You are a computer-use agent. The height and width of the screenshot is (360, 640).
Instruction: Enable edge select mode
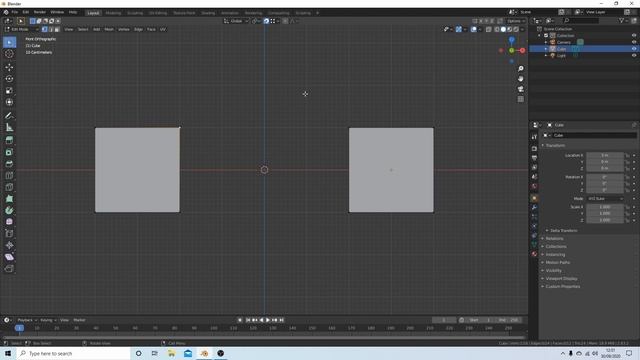51,29
